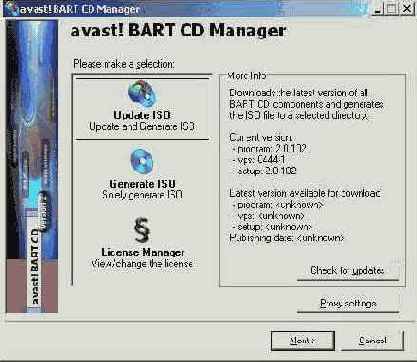Select the 'Generate ISO' label

(142, 184)
